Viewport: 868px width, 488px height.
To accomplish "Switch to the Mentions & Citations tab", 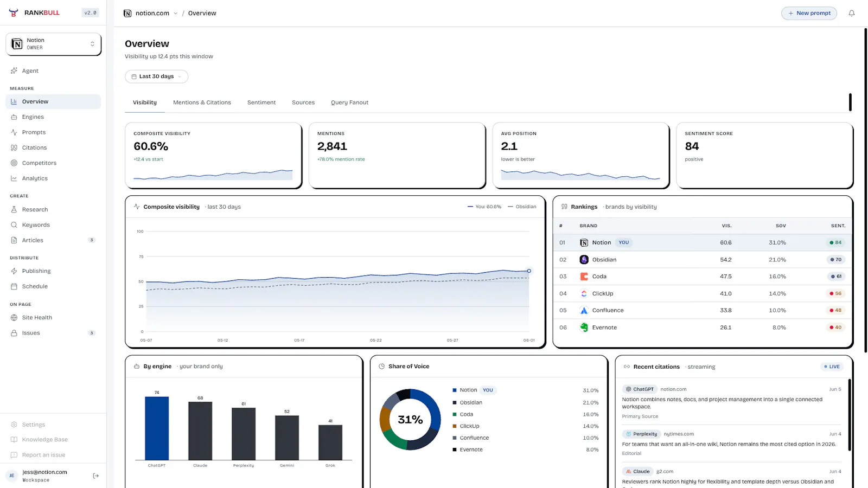I will tap(202, 102).
